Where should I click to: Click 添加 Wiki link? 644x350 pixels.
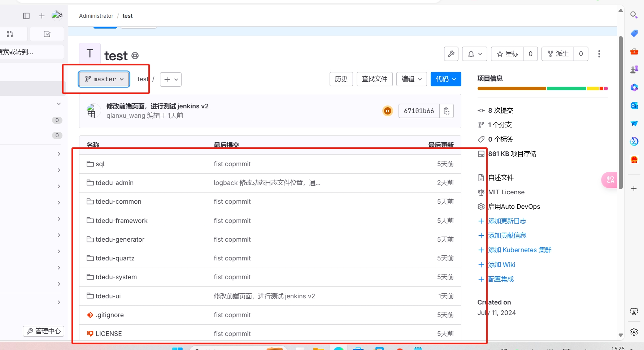pyautogui.click(x=501, y=265)
